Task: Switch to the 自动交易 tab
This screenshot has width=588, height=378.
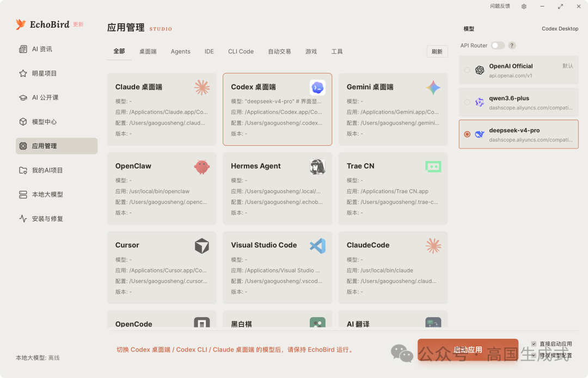Action: [x=279, y=52]
